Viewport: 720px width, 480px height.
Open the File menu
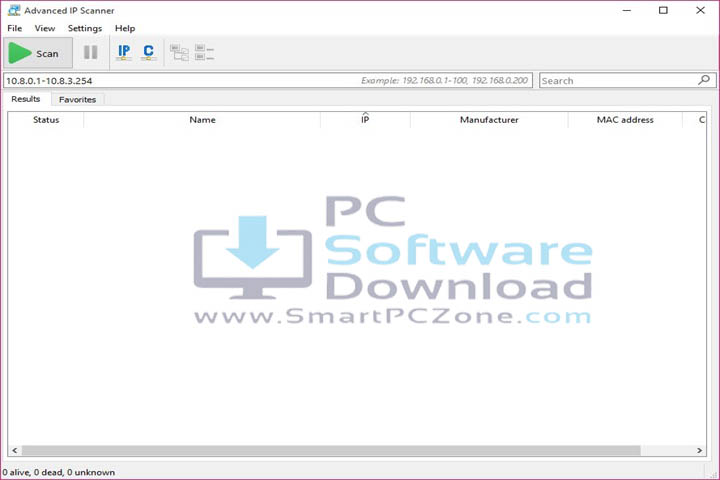click(15, 28)
